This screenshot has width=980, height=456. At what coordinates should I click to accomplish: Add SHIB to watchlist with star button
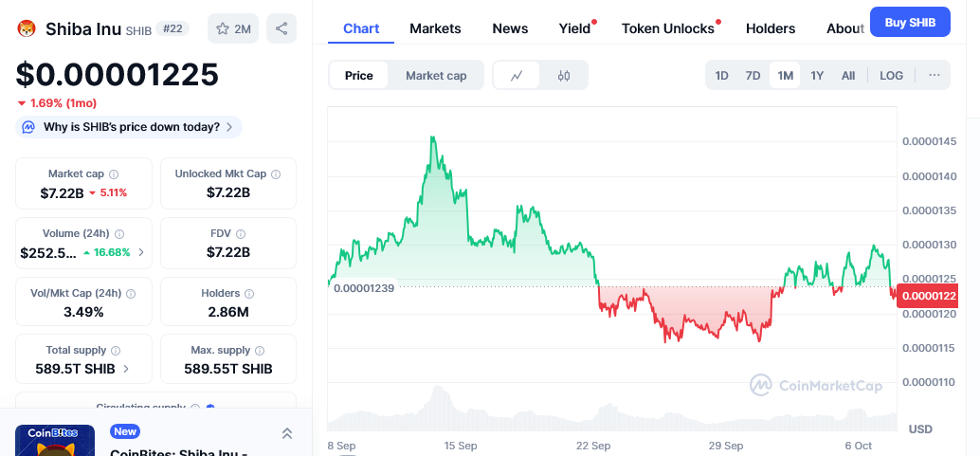(x=233, y=28)
